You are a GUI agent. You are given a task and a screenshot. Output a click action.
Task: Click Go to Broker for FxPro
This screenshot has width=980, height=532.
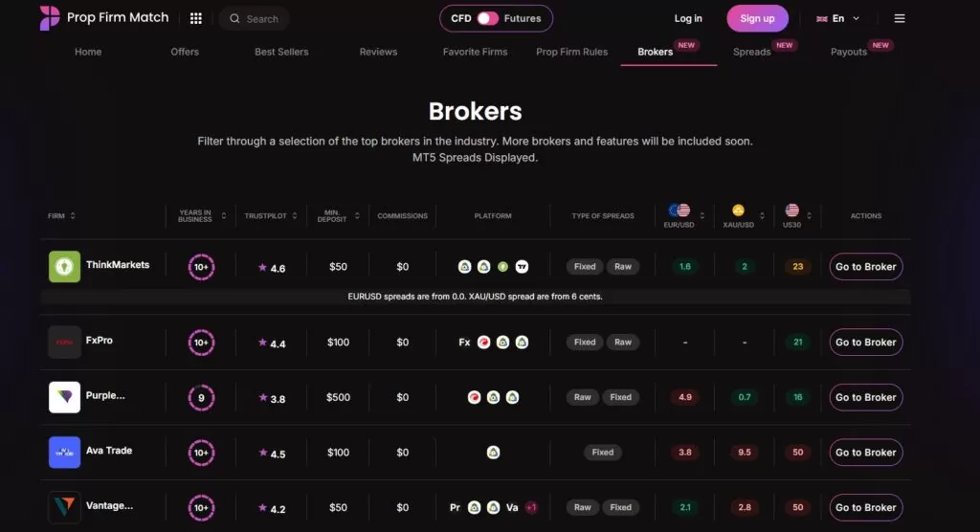[x=865, y=342]
